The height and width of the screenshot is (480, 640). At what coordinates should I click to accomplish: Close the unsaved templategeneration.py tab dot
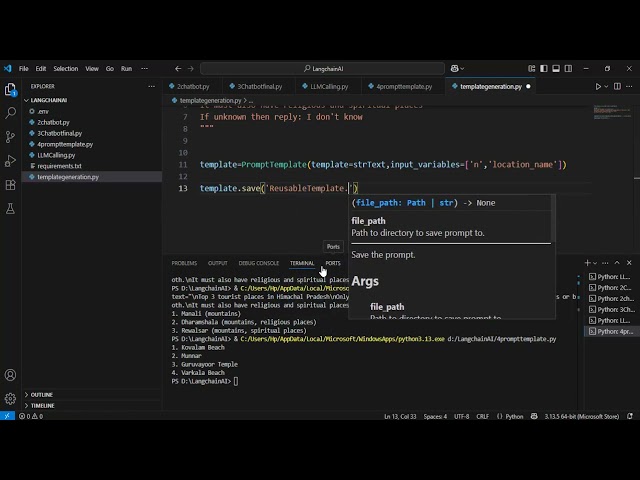pos(528,87)
